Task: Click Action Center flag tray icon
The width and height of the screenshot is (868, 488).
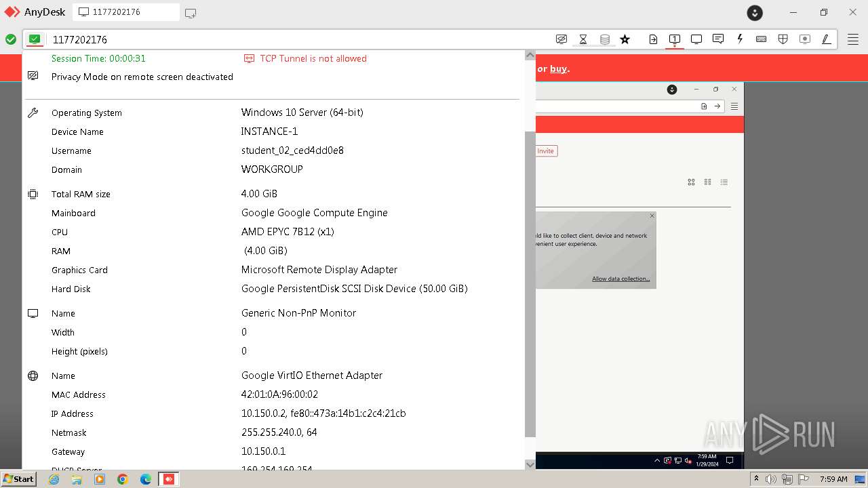Action: pos(804,479)
